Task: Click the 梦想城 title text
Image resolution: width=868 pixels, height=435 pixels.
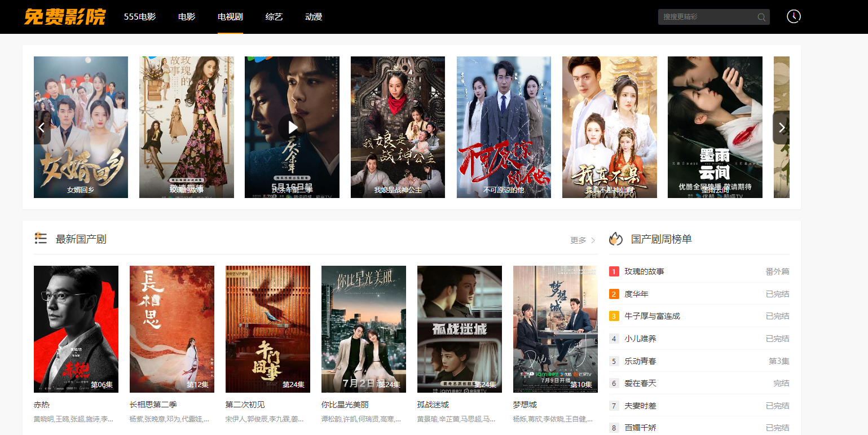Action: click(x=525, y=405)
